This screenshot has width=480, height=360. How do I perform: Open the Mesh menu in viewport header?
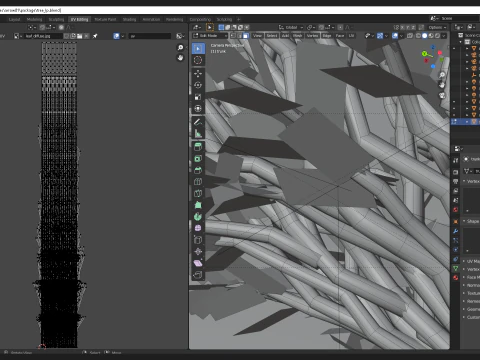pos(297,36)
